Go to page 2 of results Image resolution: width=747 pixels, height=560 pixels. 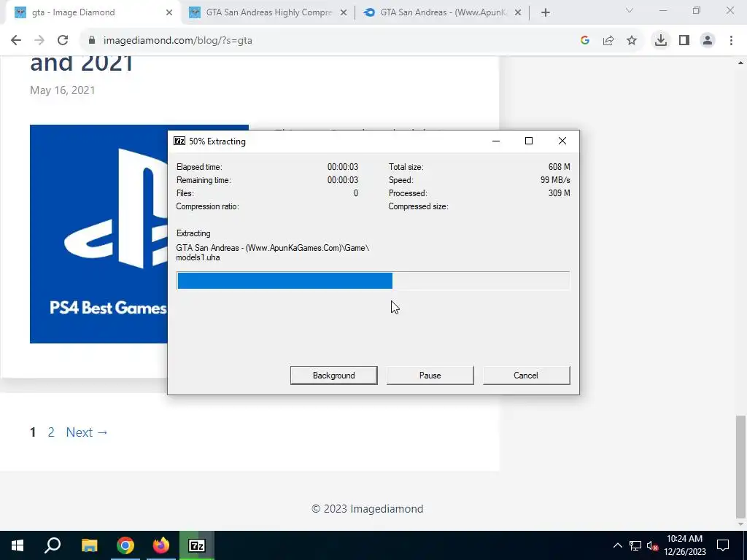51,432
